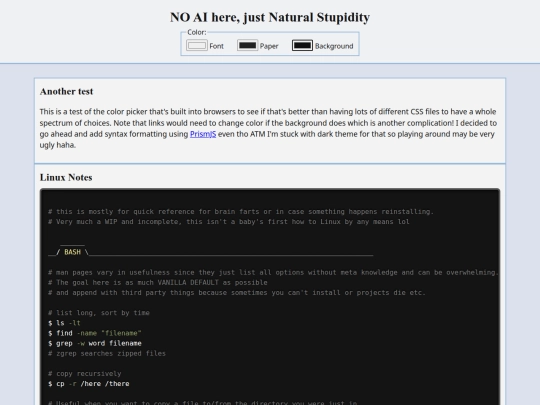
Task: Click the 'Another test' heading
Action: [66, 91]
